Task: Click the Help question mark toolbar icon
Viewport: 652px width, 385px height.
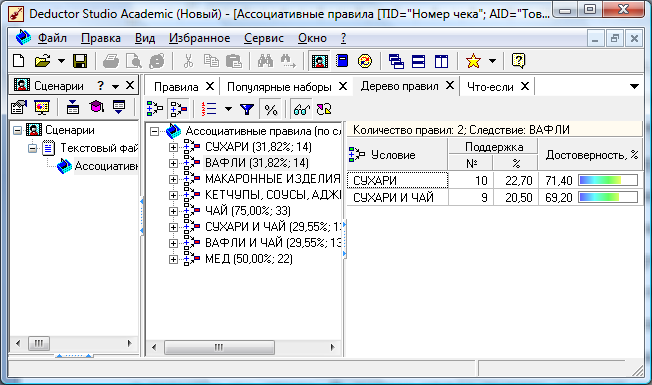Action: pyautogui.click(x=518, y=61)
